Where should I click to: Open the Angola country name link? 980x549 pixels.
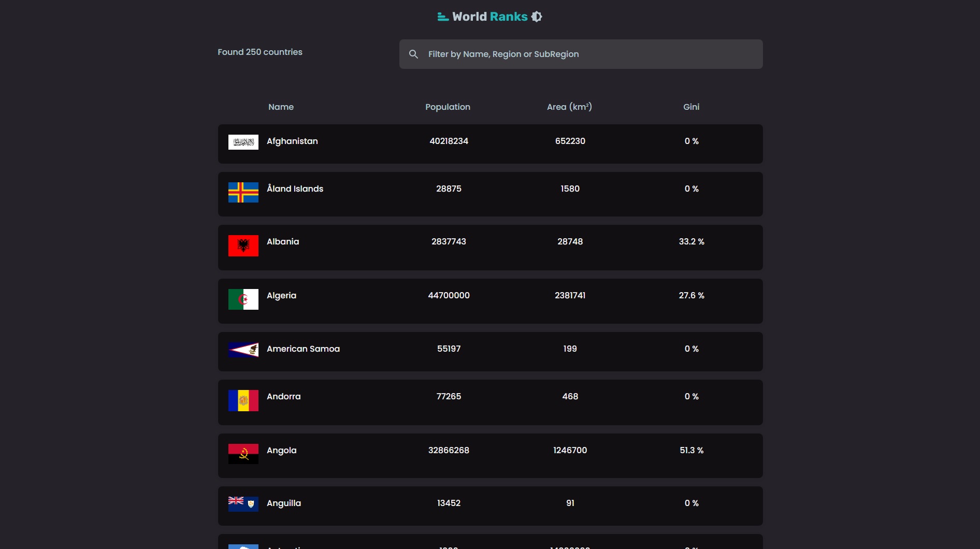pyautogui.click(x=281, y=451)
